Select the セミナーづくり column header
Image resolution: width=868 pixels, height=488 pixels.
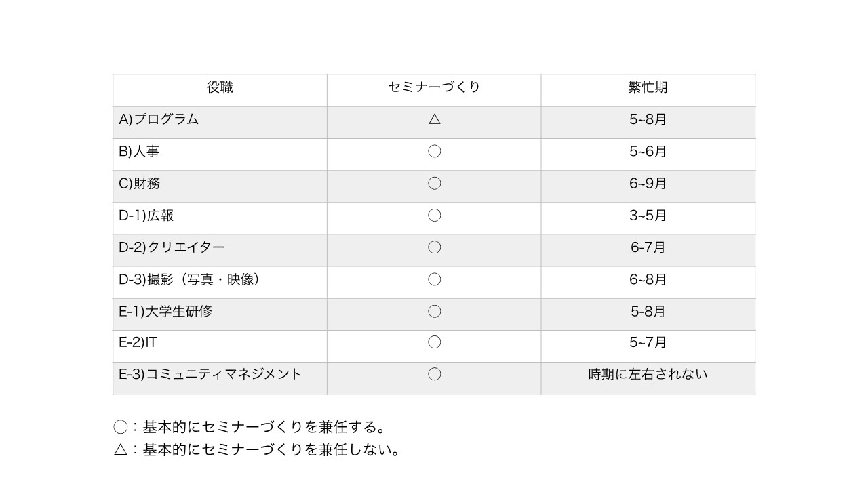click(x=434, y=87)
